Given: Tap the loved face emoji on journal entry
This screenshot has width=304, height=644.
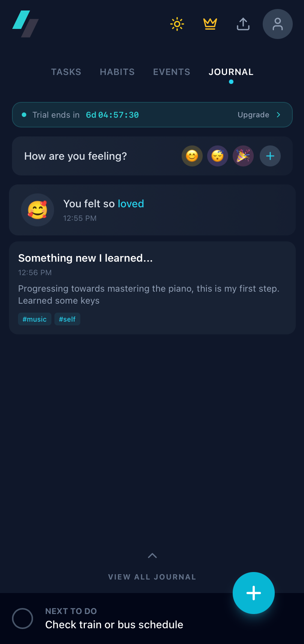Looking at the screenshot, I should coord(38,210).
